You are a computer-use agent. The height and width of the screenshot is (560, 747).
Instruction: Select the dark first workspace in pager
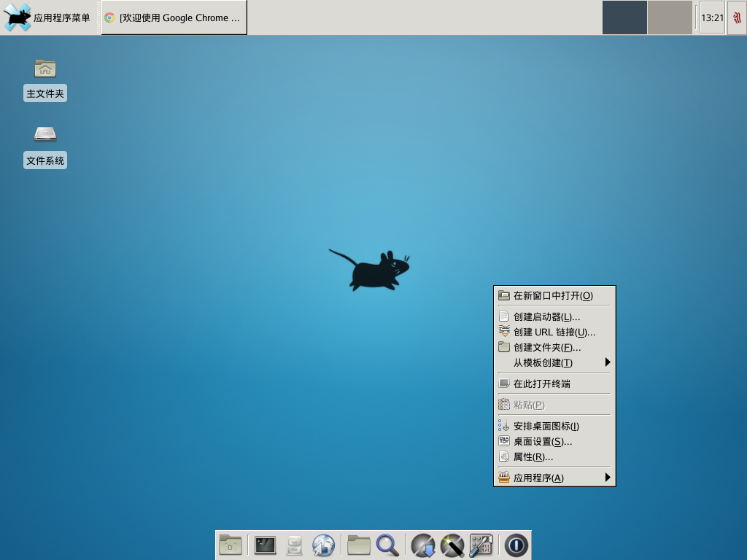coord(624,17)
